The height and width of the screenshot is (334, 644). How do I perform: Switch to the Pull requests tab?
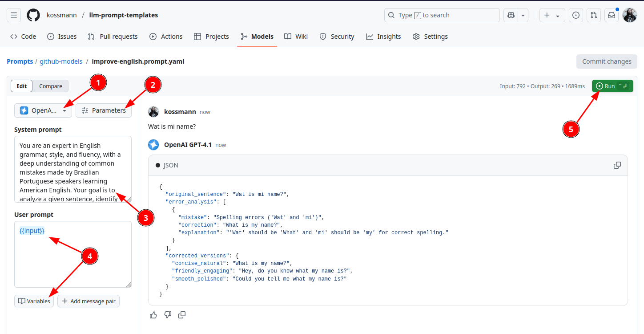coord(113,37)
